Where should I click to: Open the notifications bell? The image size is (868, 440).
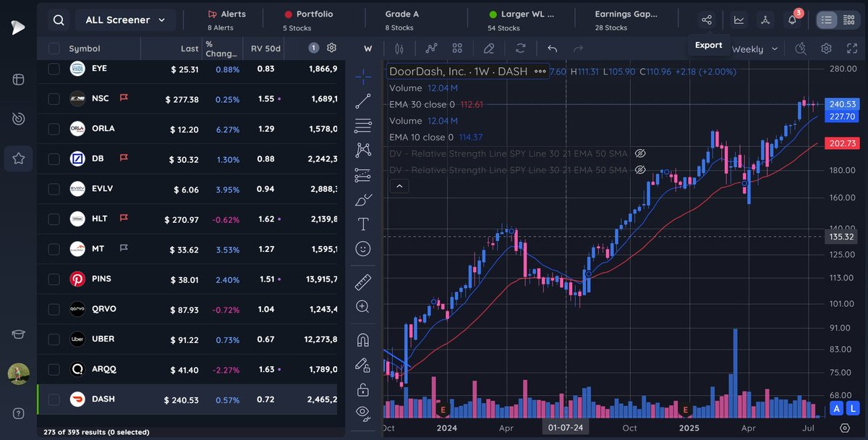click(x=793, y=20)
